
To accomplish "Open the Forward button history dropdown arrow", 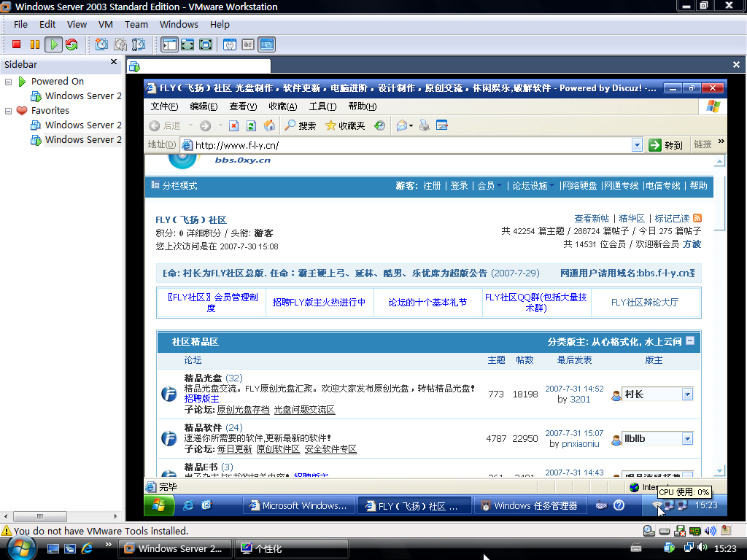I will click(220, 125).
